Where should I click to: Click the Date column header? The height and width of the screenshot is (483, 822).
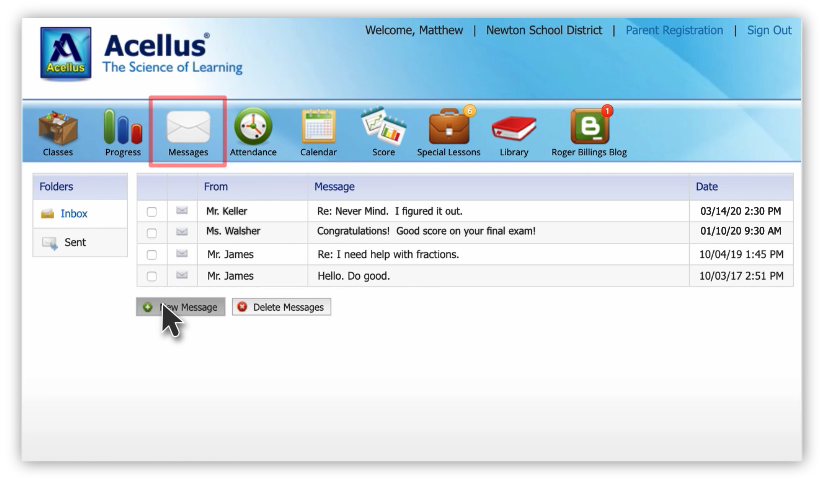[707, 187]
